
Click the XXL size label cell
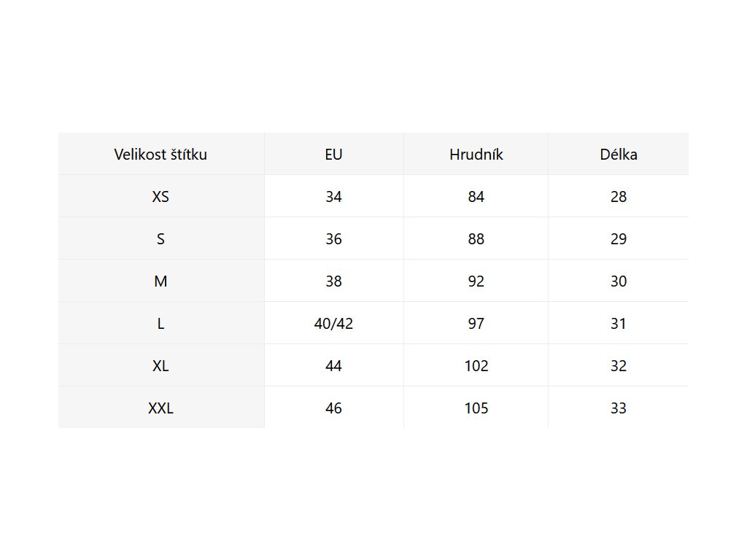160,408
